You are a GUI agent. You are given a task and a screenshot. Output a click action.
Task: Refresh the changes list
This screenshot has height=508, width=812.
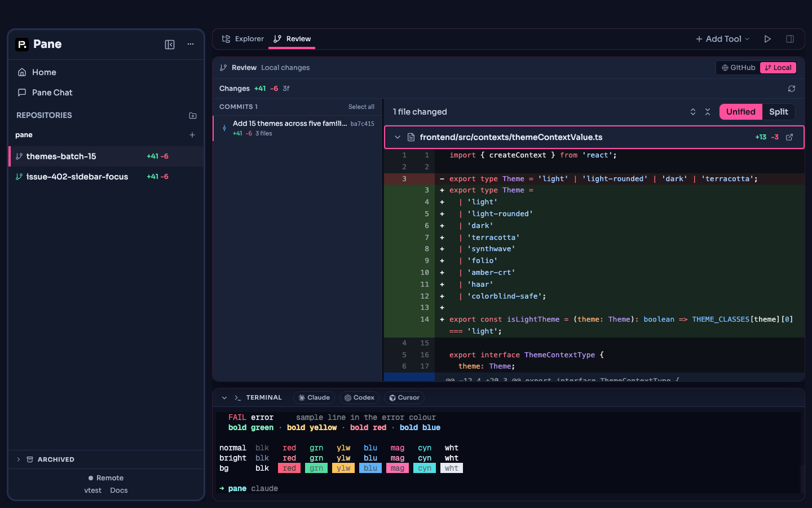(x=792, y=89)
